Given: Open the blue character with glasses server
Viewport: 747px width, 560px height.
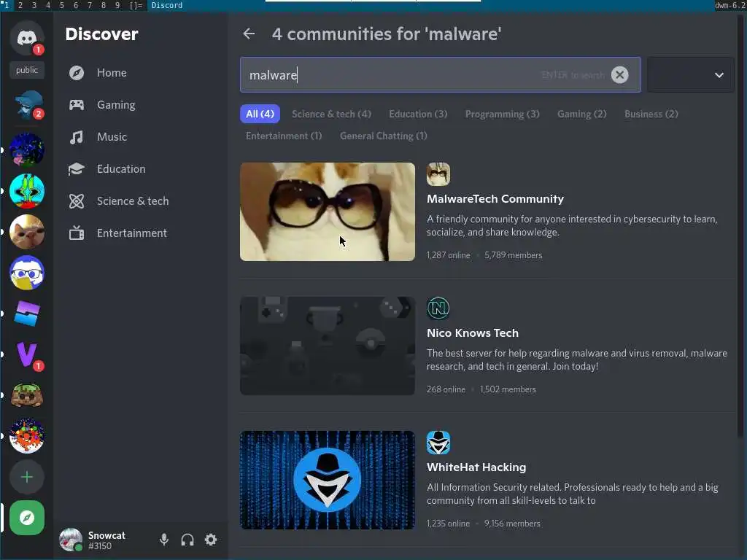Looking at the screenshot, I should (x=27, y=273).
